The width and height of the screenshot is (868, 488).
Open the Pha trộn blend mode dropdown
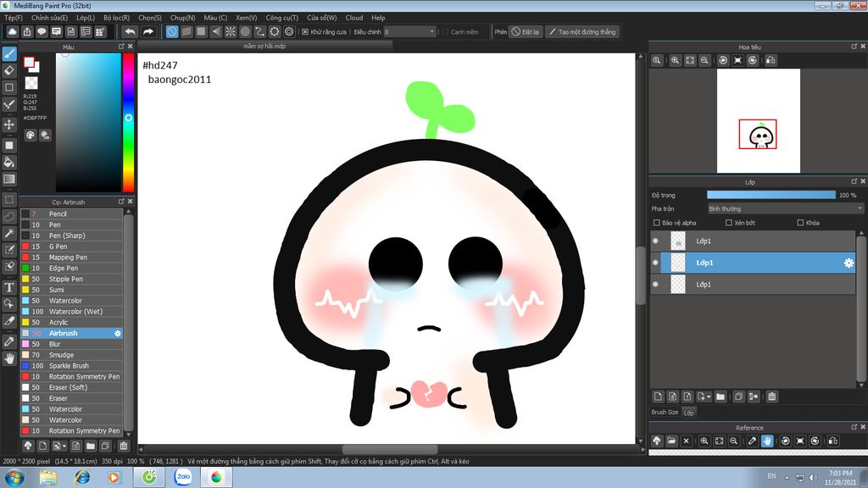(785, 208)
